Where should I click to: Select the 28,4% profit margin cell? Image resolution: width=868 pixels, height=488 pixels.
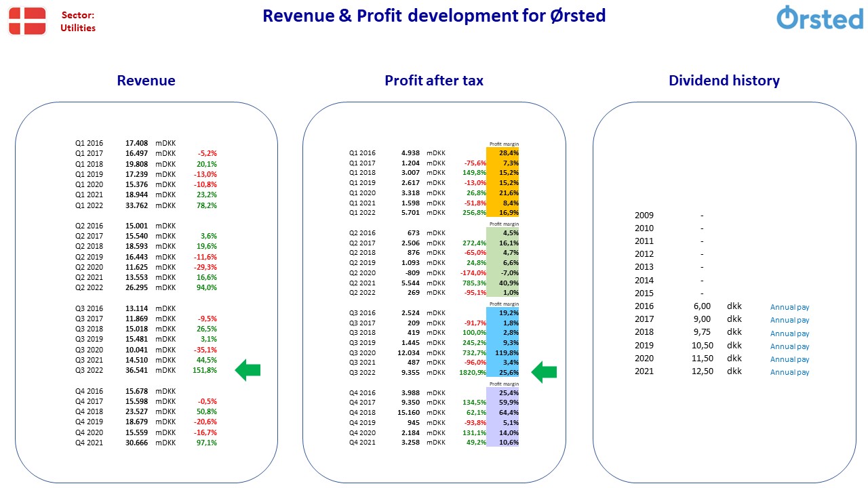(x=502, y=153)
